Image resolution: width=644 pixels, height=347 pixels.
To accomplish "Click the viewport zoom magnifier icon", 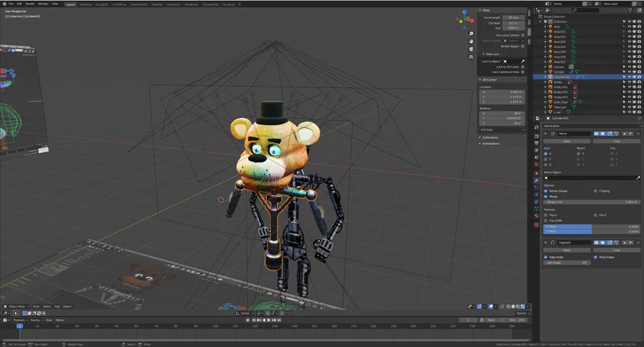I will [x=471, y=34].
